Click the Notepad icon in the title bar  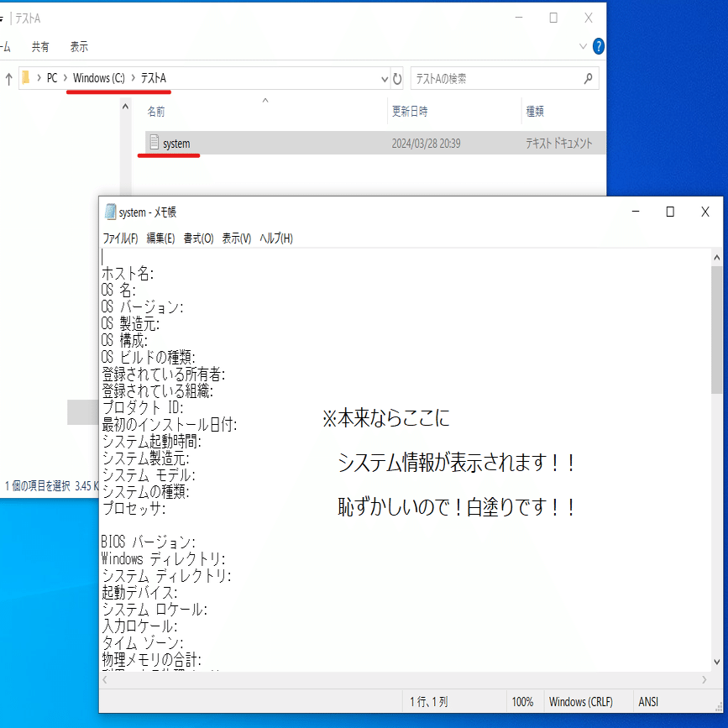click(109, 212)
